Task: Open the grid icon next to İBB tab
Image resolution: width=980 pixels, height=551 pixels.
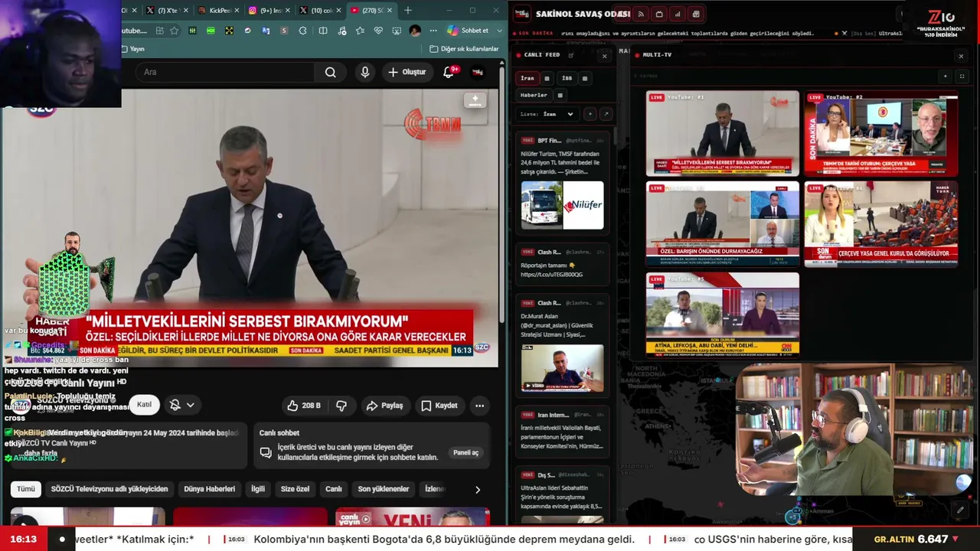Action: tap(585, 78)
